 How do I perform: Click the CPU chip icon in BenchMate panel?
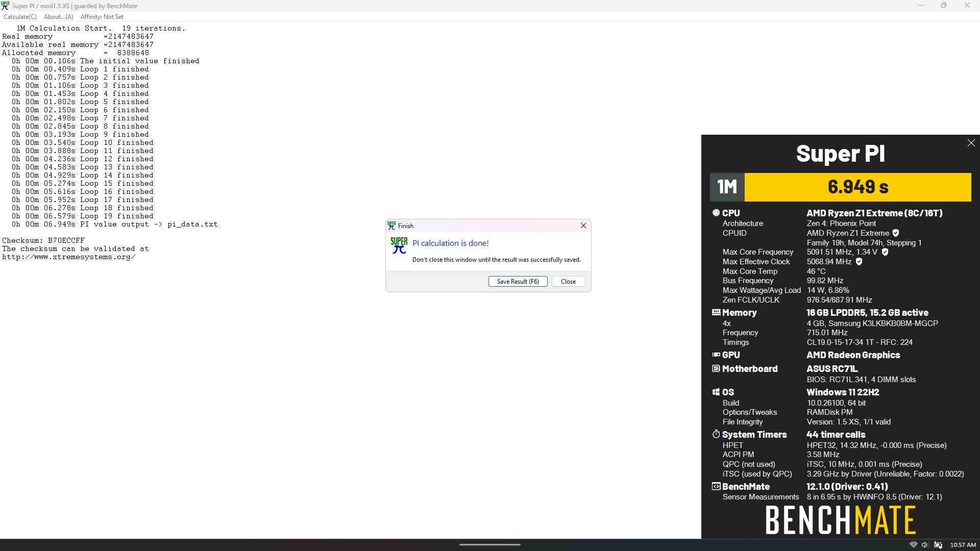click(716, 213)
